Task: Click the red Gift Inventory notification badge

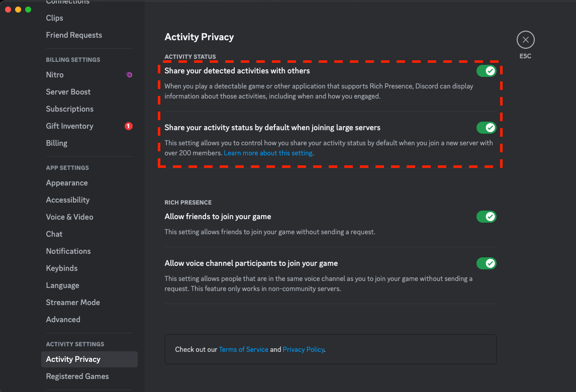Action: [128, 126]
